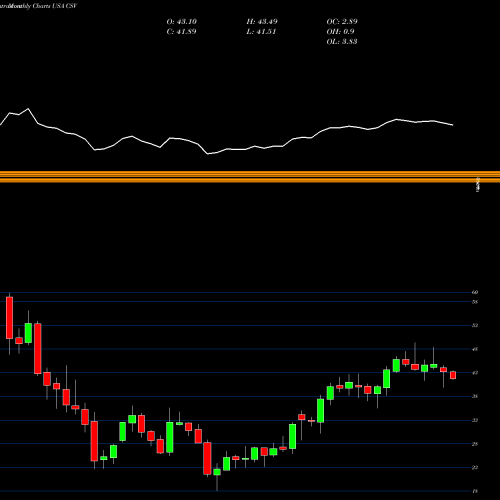The image size is (500, 500).
Task: Click the 'Monthly Charts USA CSV' title
Action: pyautogui.click(x=42, y=6)
